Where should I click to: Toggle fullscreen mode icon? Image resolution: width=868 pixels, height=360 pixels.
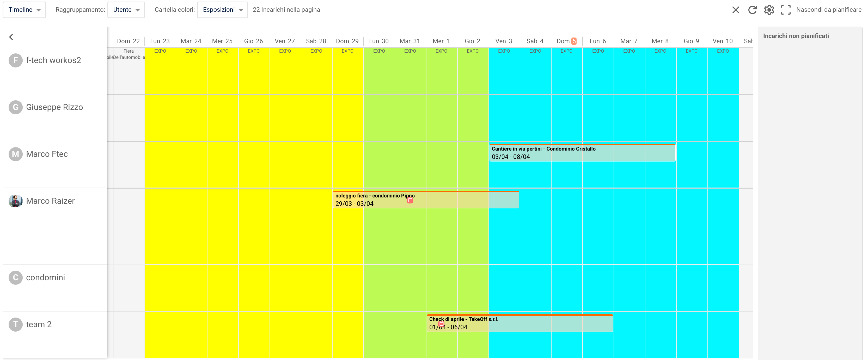[786, 10]
